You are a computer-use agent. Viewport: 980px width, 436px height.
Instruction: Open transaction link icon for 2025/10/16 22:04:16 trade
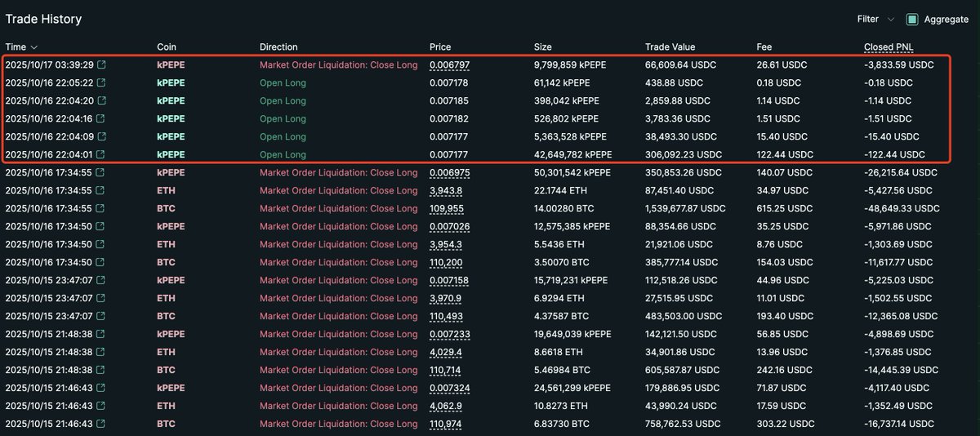(102, 119)
